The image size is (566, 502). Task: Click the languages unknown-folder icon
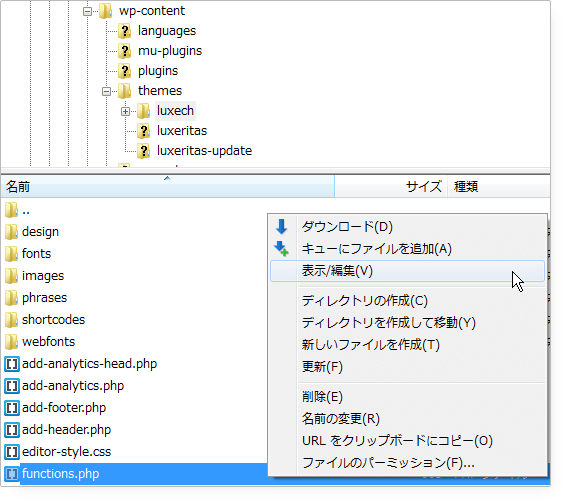coord(125,31)
